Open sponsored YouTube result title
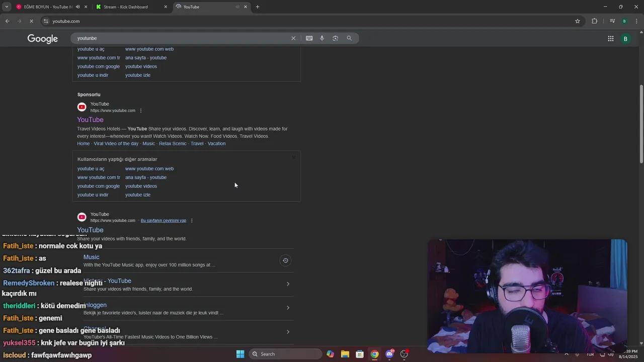 coord(90,120)
